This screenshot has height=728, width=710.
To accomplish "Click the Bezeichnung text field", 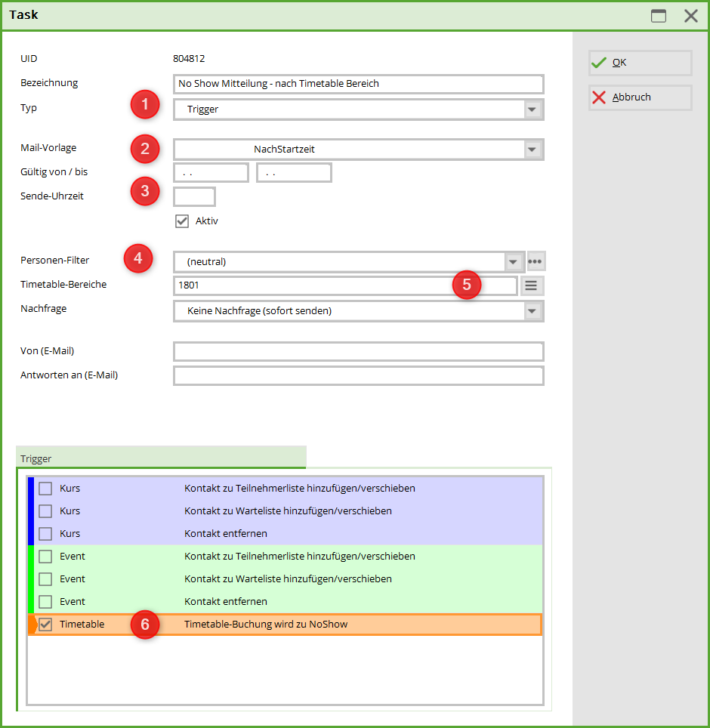I will pos(358,84).
